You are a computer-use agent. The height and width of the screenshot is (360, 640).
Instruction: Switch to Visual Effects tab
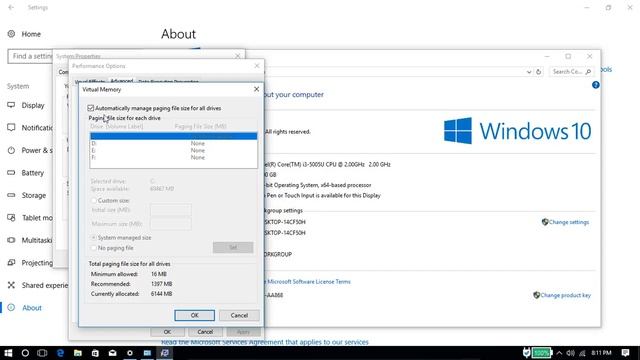[x=90, y=82]
